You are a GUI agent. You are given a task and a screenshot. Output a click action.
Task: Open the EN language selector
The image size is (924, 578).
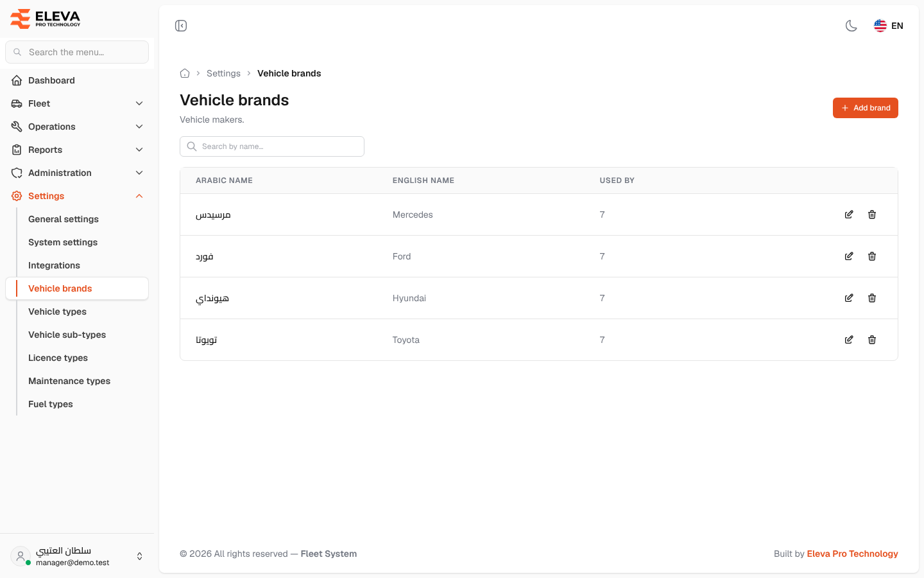pyautogui.click(x=889, y=26)
